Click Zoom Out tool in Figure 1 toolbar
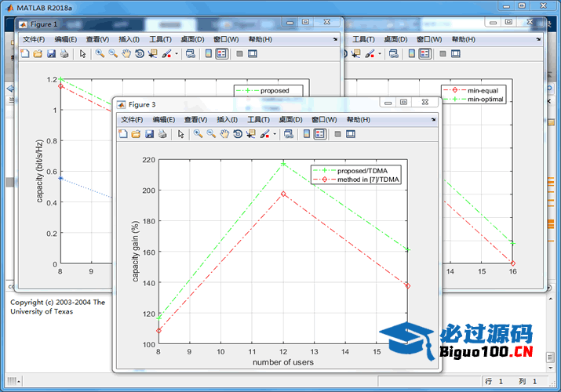The height and width of the screenshot is (392, 561). click(x=113, y=54)
